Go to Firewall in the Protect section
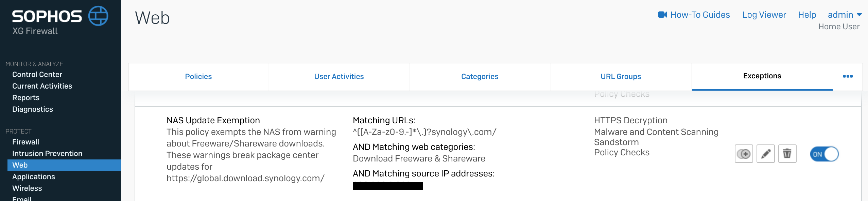 (25, 142)
